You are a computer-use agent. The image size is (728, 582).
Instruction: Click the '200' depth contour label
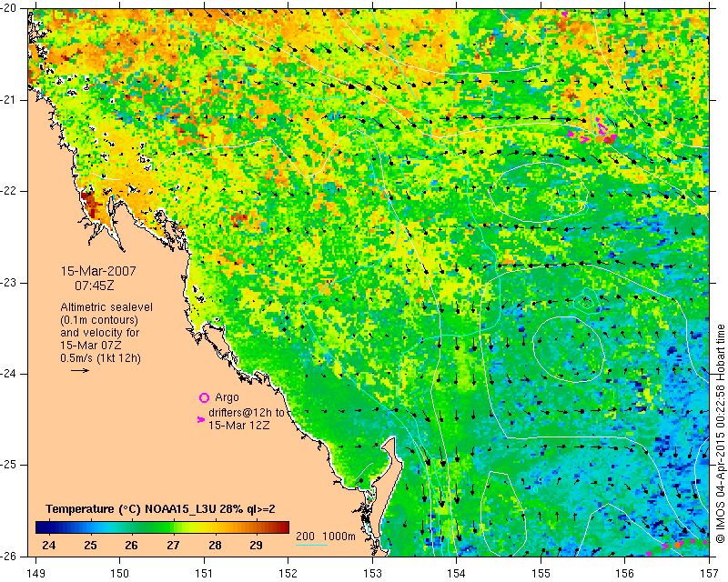(x=305, y=536)
